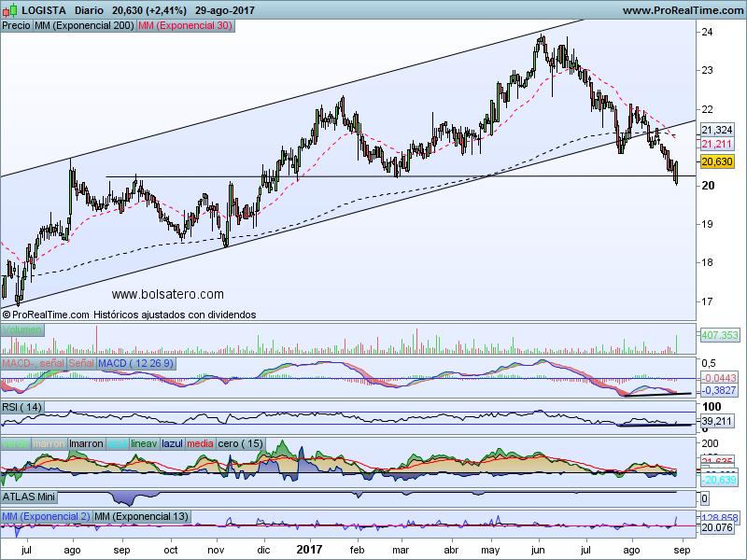Select the 'MACD-, señal' label
This screenshot has height=560, width=747.
[x=33, y=362]
